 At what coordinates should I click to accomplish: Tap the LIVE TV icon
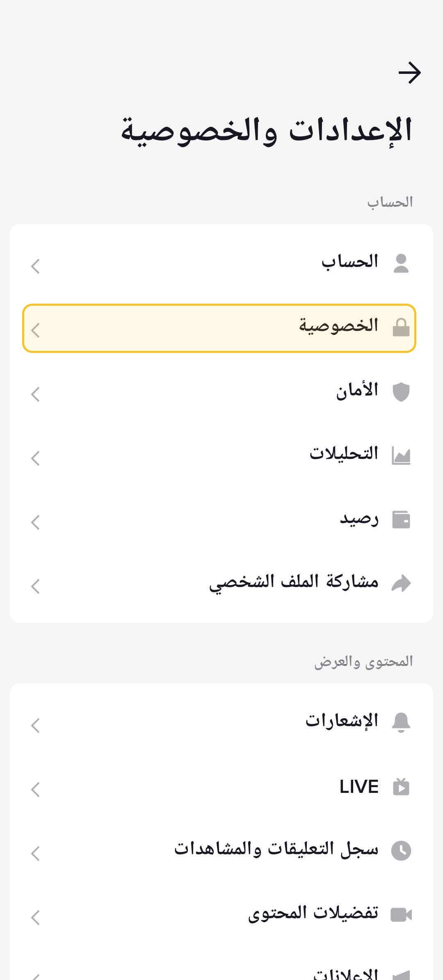[x=401, y=787]
